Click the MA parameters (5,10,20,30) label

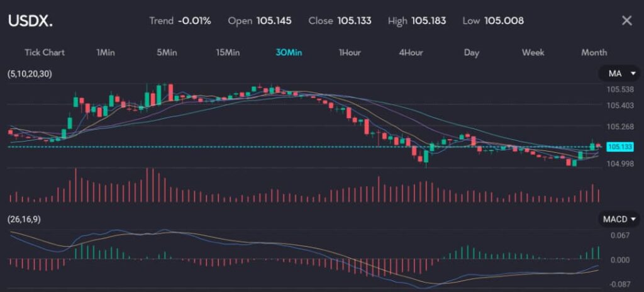[30, 74]
